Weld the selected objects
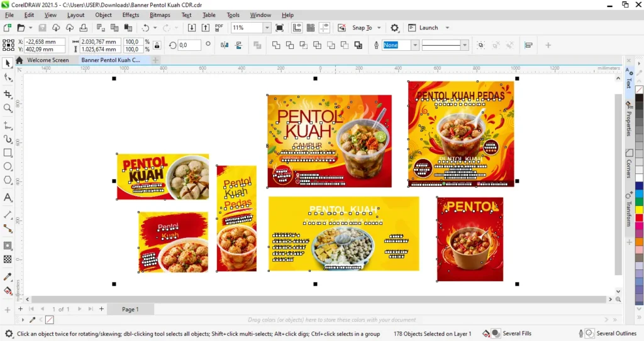 tap(276, 45)
